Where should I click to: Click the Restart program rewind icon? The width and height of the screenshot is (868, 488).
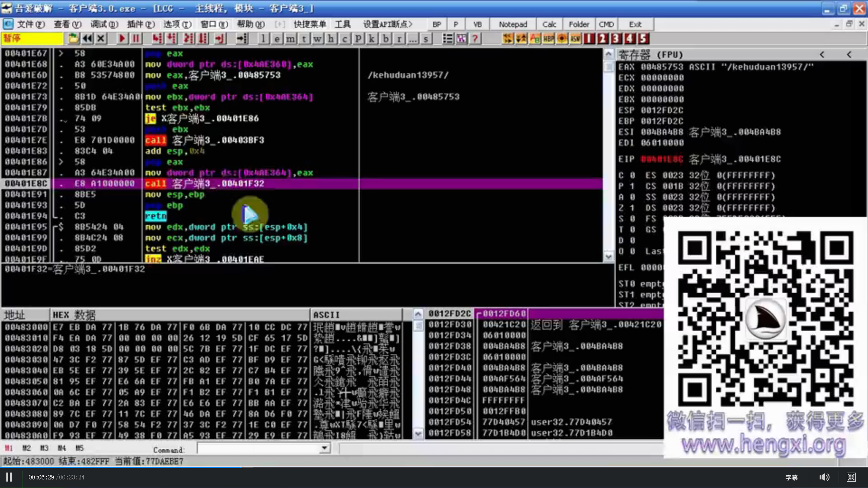[87, 39]
